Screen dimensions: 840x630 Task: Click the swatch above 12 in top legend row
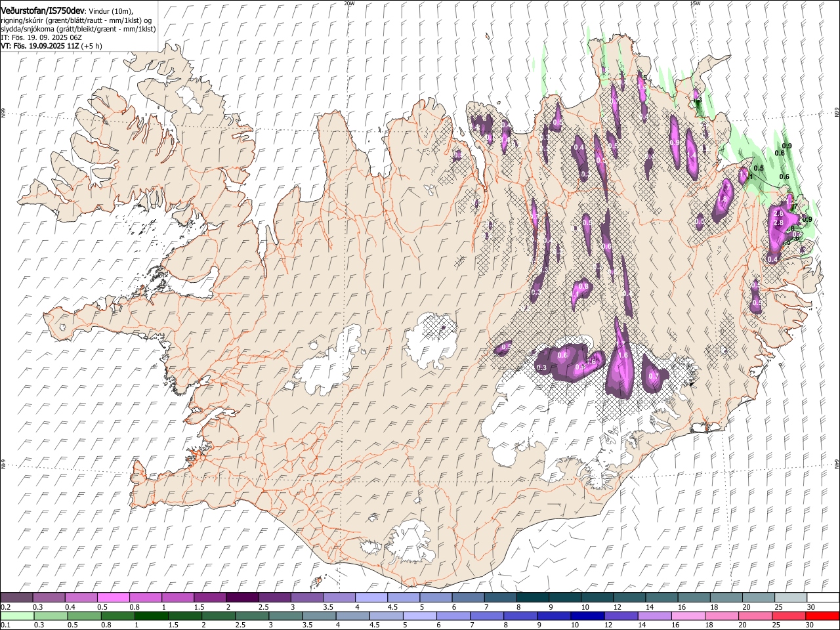tap(629, 598)
